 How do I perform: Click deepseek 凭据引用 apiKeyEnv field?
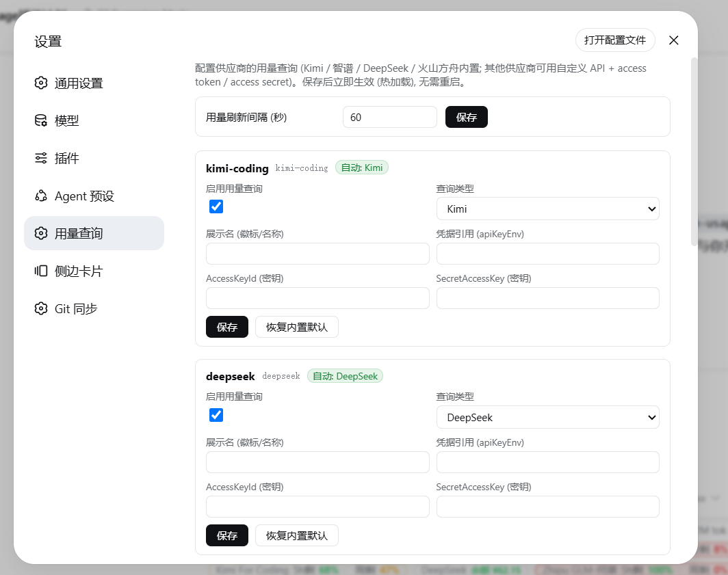pos(548,462)
